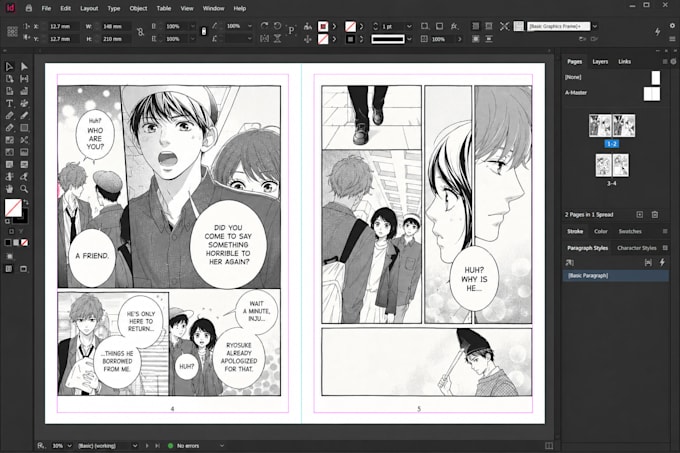680x453 pixels.
Task: Select the Eyedropper tool
Action: (x=24, y=176)
